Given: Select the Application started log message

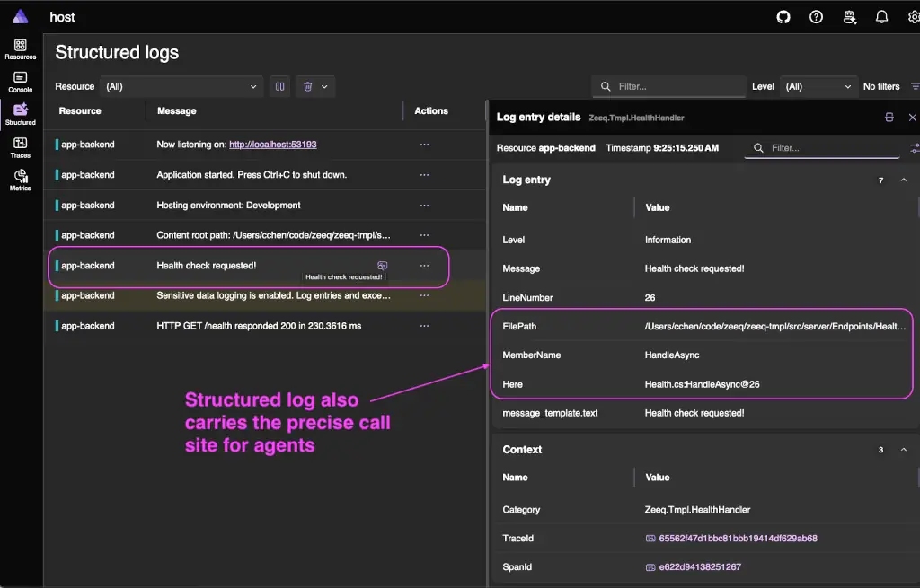Looking at the screenshot, I should pos(252,175).
